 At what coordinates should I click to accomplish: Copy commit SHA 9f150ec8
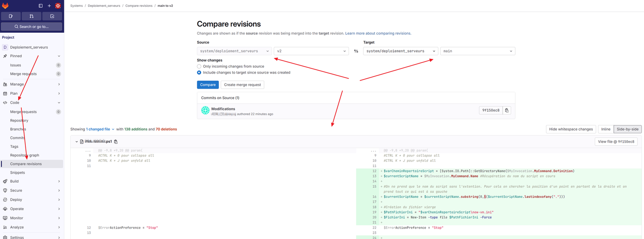507,110
